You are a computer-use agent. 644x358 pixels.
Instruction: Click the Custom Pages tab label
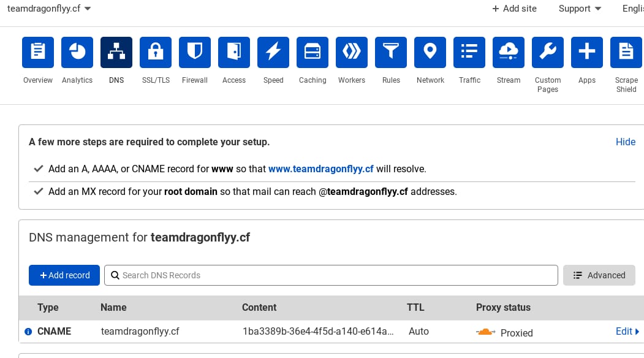pyautogui.click(x=548, y=85)
